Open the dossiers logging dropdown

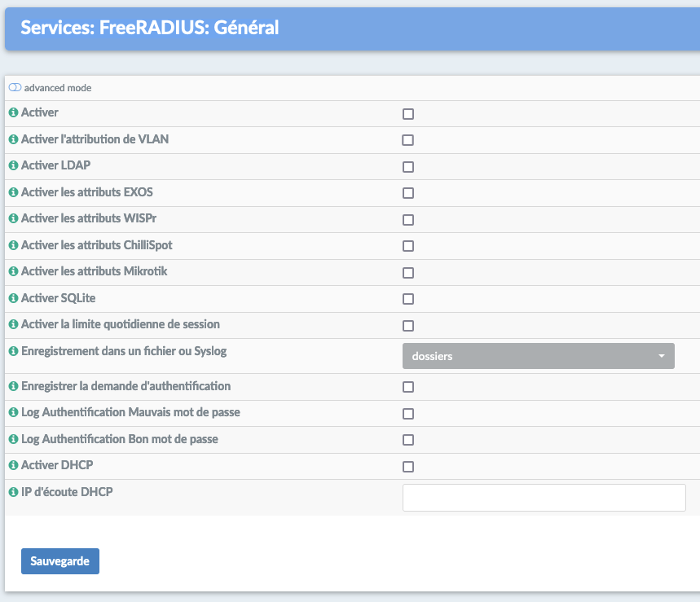click(x=539, y=356)
